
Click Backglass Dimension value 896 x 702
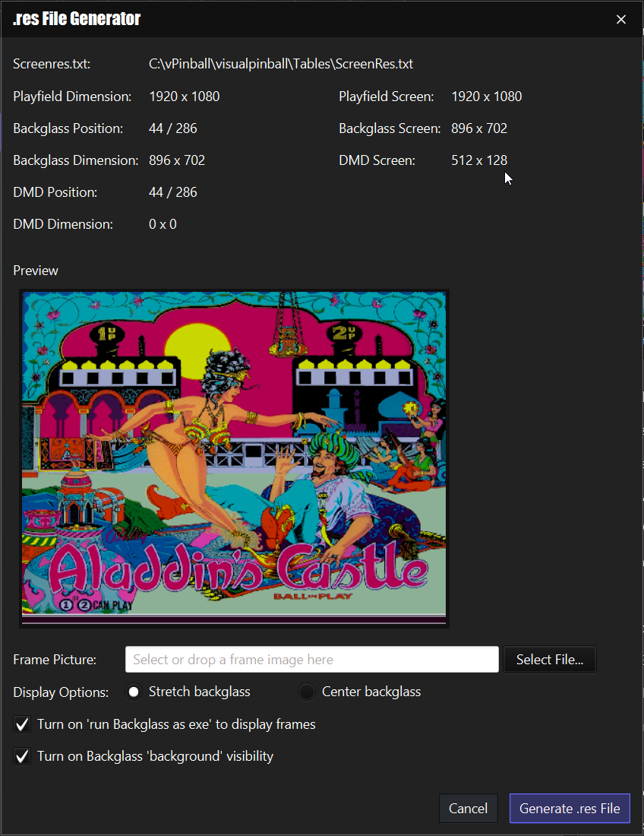point(177,160)
